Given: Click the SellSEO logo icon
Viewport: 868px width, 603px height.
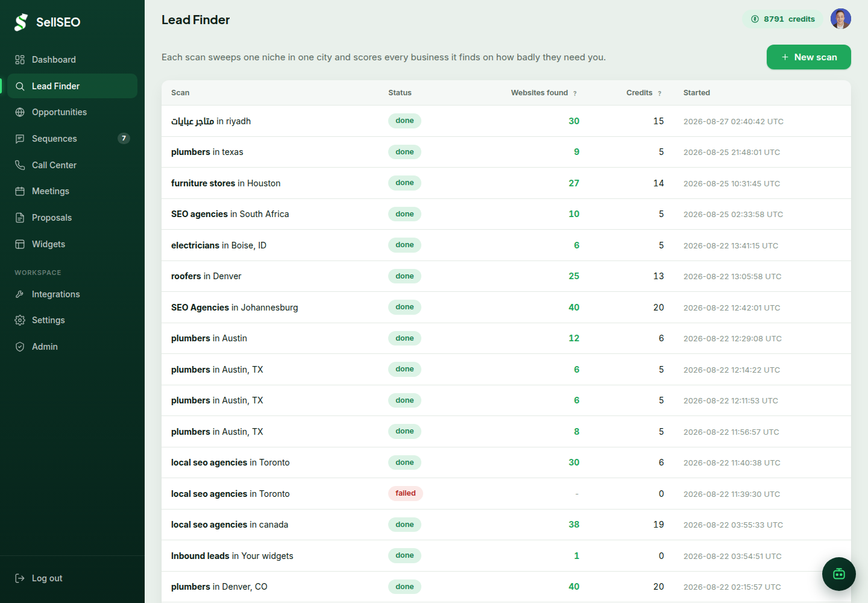Looking at the screenshot, I should 21,22.
